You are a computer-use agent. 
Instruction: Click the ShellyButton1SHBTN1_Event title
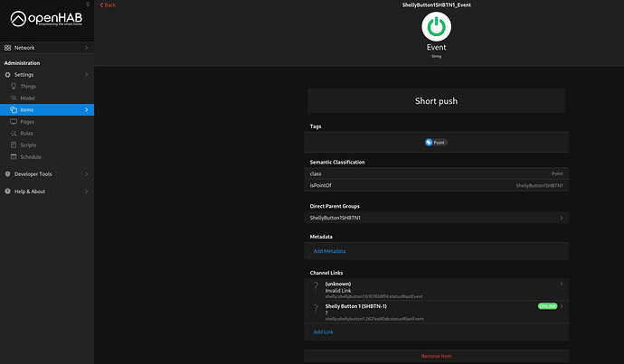[x=436, y=5]
